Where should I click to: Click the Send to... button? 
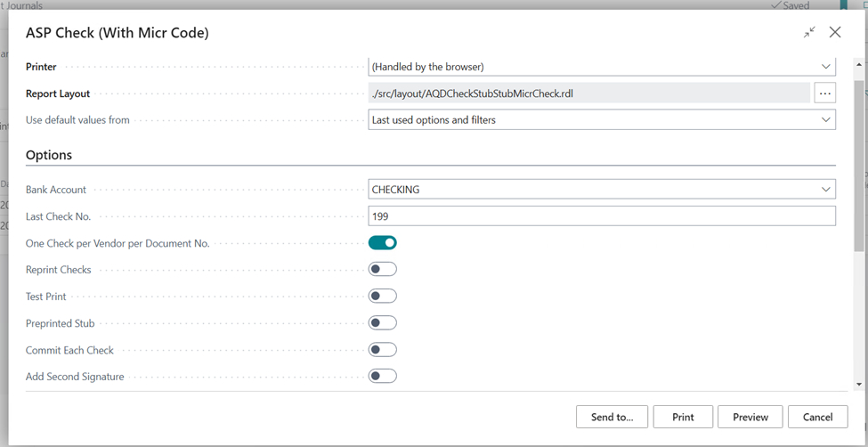click(x=612, y=417)
